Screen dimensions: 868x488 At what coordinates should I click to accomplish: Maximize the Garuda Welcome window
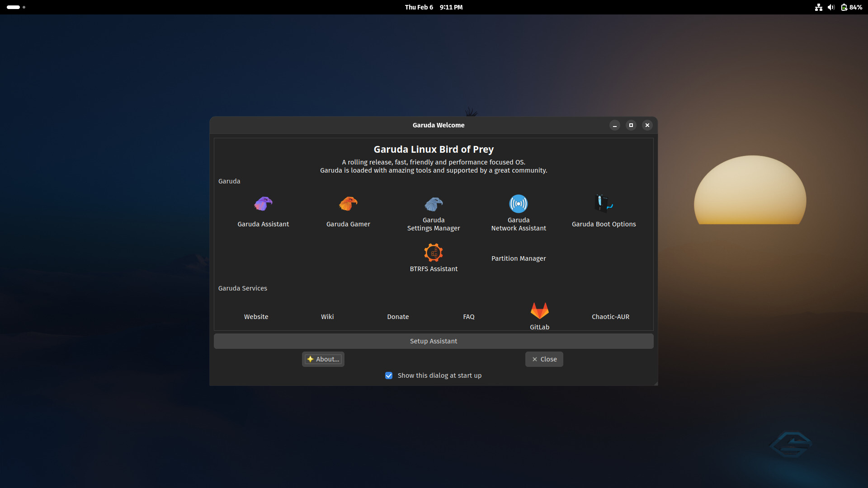(x=631, y=125)
